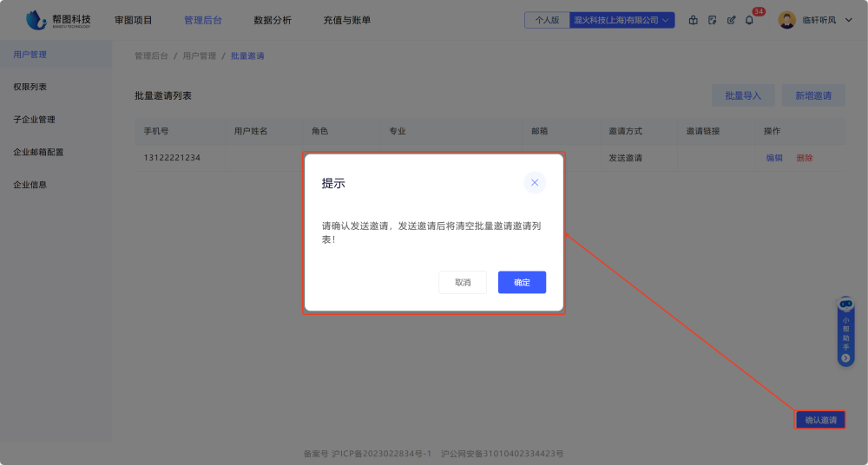Switch to 个人版 personal edition
Viewport: 868px width, 465px height.
(547, 20)
